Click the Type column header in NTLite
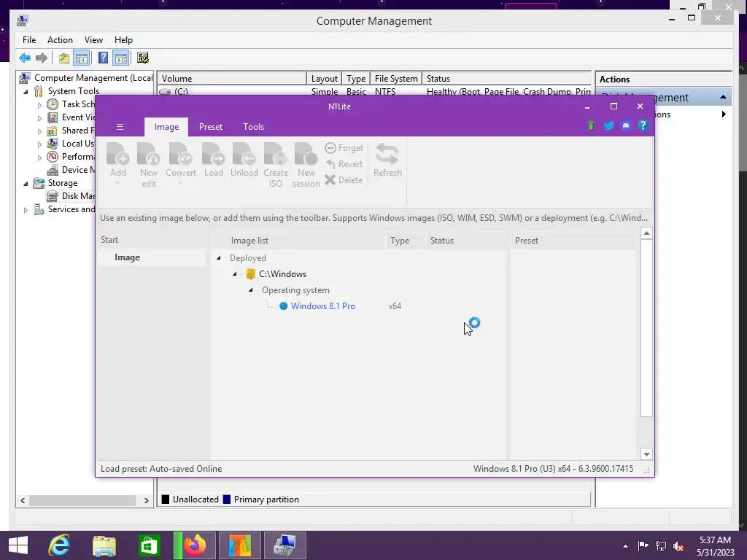 [x=400, y=241]
